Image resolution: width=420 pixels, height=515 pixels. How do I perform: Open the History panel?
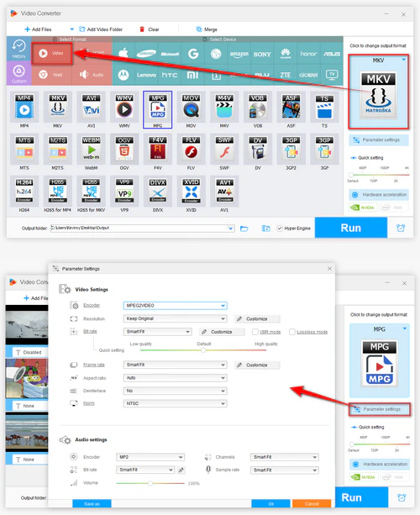tap(18, 48)
